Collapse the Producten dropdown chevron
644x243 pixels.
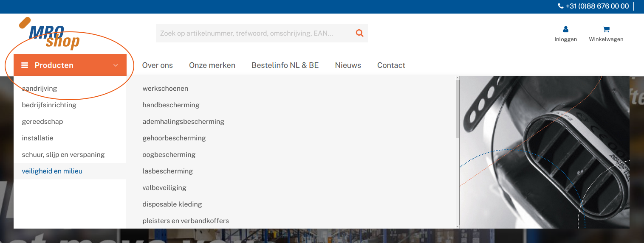tap(116, 65)
